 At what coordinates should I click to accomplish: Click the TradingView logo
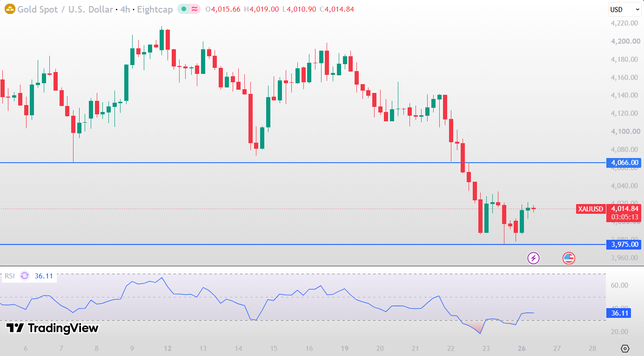tap(52, 328)
